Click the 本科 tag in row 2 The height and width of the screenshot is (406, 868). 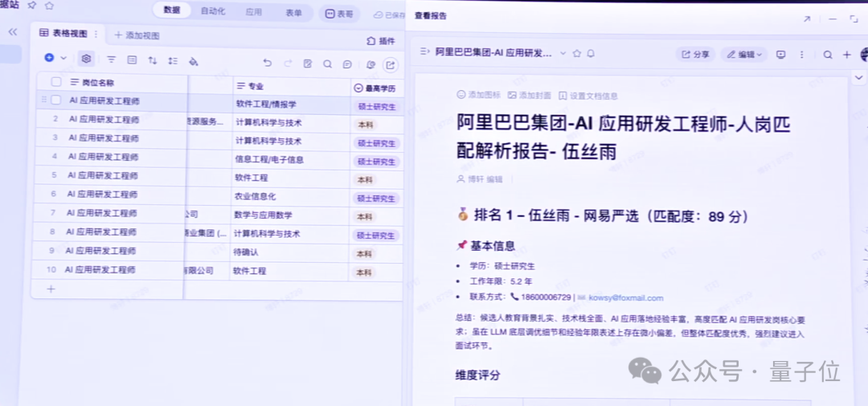click(365, 125)
